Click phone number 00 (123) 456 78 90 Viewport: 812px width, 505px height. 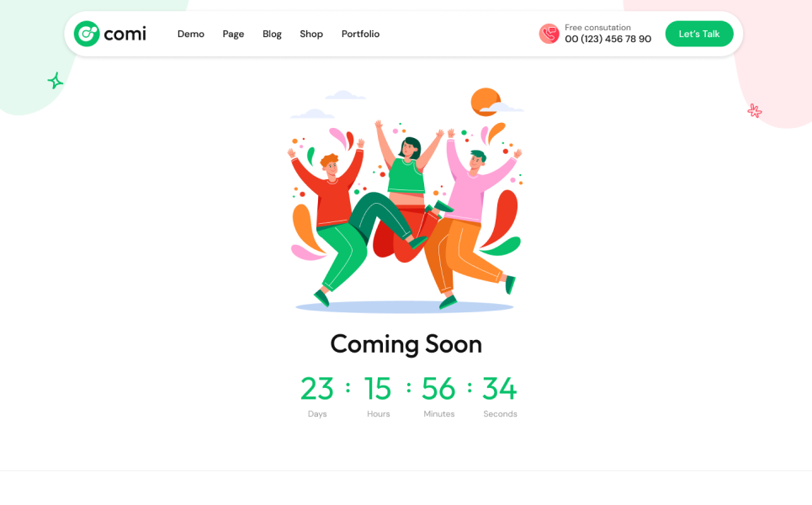(608, 40)
